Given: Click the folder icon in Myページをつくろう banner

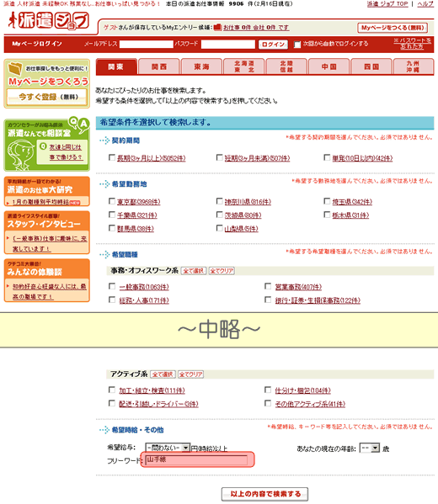Looking at the screenshot, I should (x=15, y=68).
